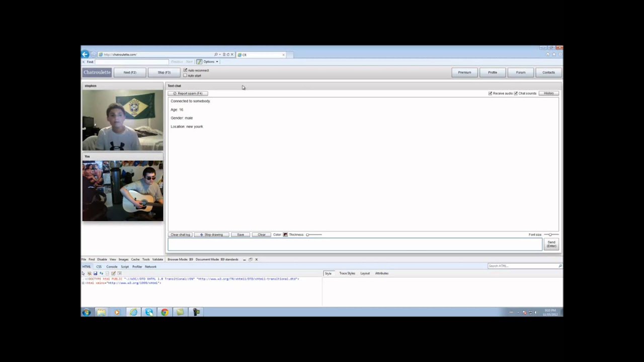Open the Cache menu in developer tools
644x362 pixels.
[135, 259]
